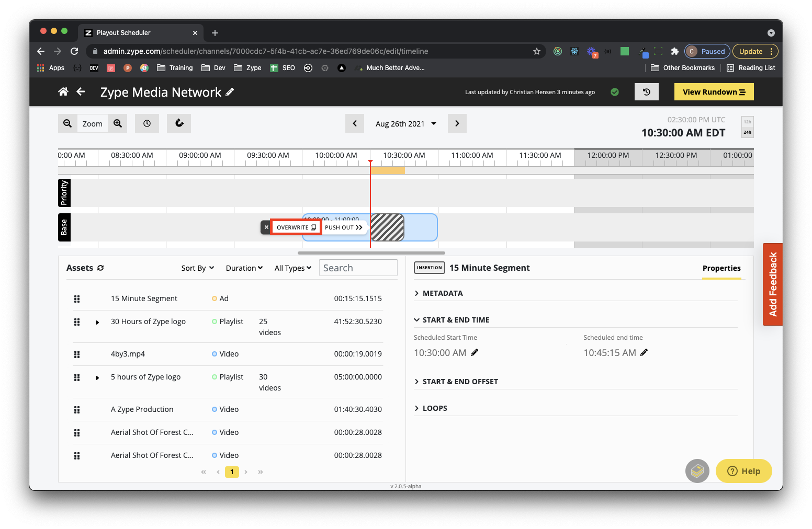This screenshot has height=529, width=812.
Task: Select the hatched pending block on Base track
Action: tap(387, 227)
